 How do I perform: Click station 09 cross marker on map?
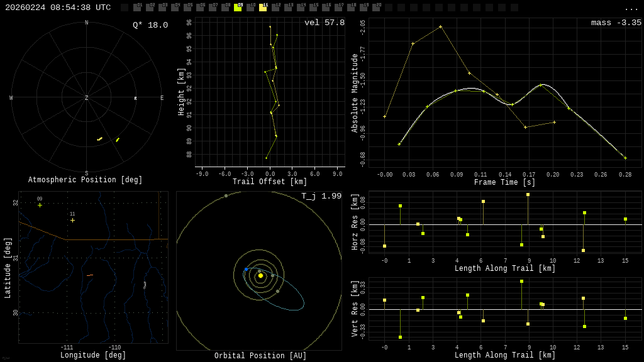tap(40, 205)
